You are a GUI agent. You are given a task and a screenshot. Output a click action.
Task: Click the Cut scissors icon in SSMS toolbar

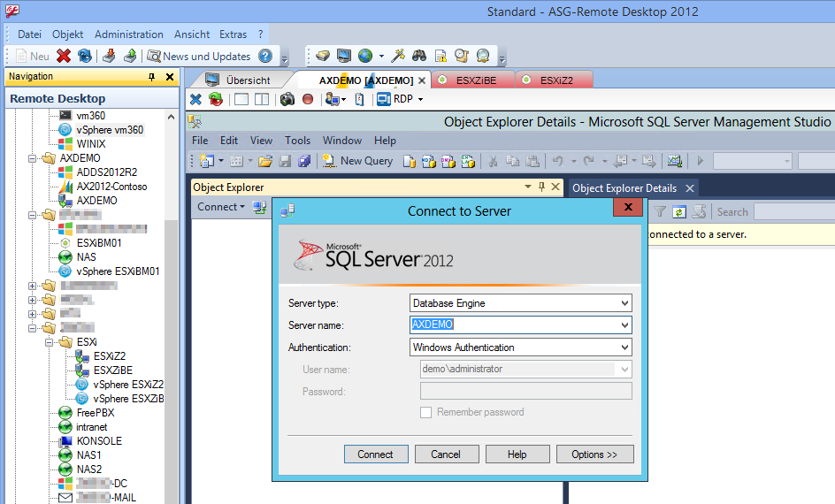493,161
